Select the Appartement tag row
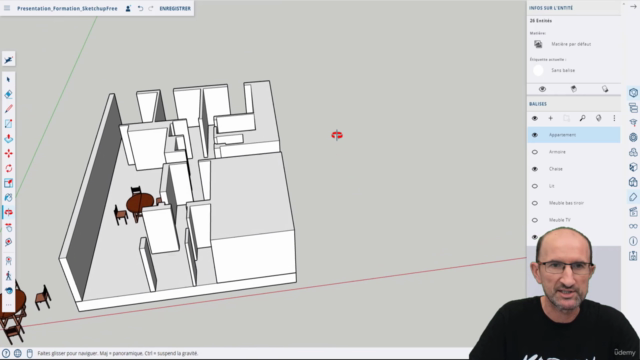Image resolution: width=640 pixels, height=360 pixels. (573, 135)
